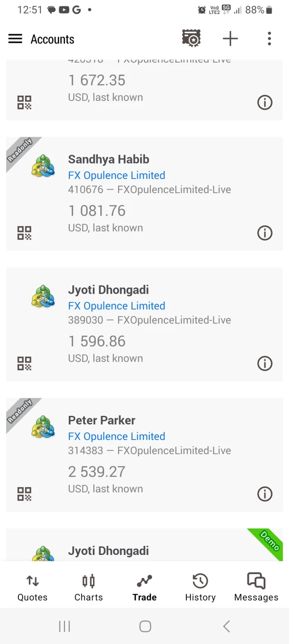Switch to the Quotes tab

(32, 588)
